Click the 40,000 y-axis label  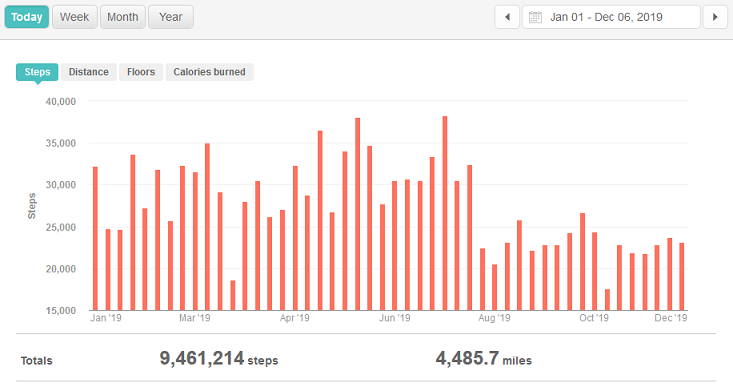pyautogui.click(x=60, y=101)
